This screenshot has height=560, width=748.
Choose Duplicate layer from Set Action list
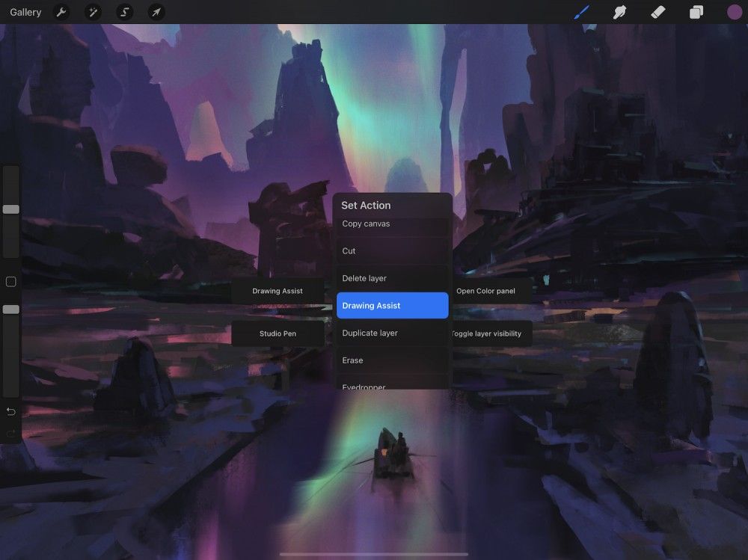[x=392, y=333]
